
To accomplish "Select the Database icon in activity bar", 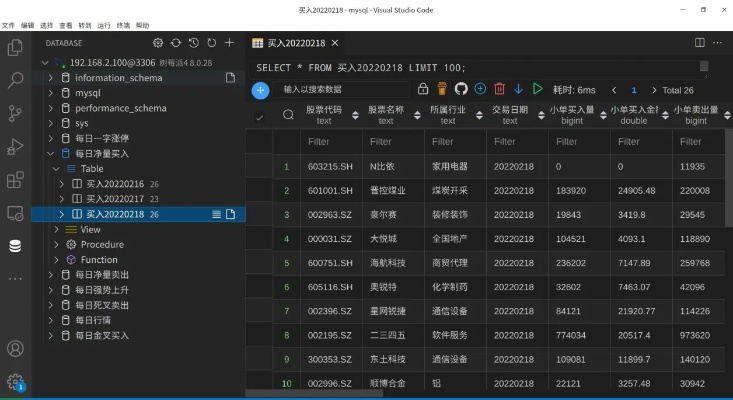I will 15,246.
